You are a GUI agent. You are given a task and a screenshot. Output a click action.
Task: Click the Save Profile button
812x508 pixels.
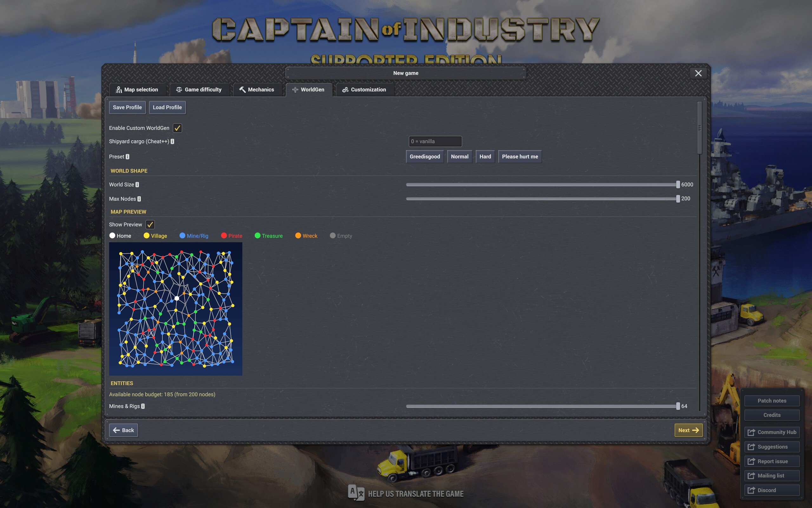click(127, 108)
